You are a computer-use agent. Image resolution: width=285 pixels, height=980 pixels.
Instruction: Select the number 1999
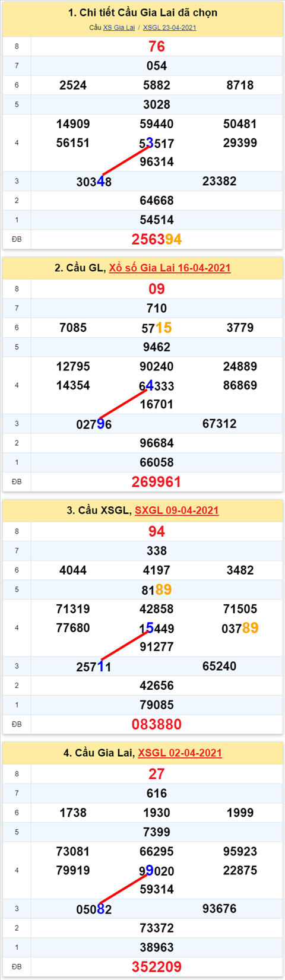point(240,813)
